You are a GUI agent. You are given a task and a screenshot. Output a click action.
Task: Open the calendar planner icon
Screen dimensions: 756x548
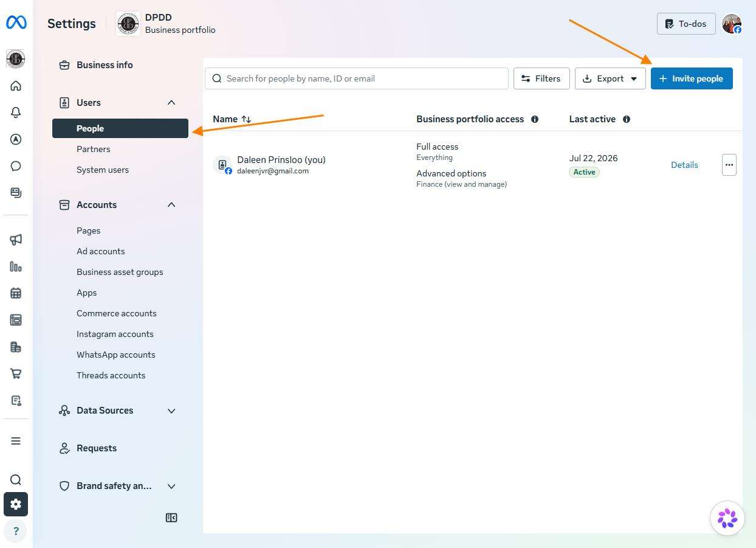tap(16, 293)
